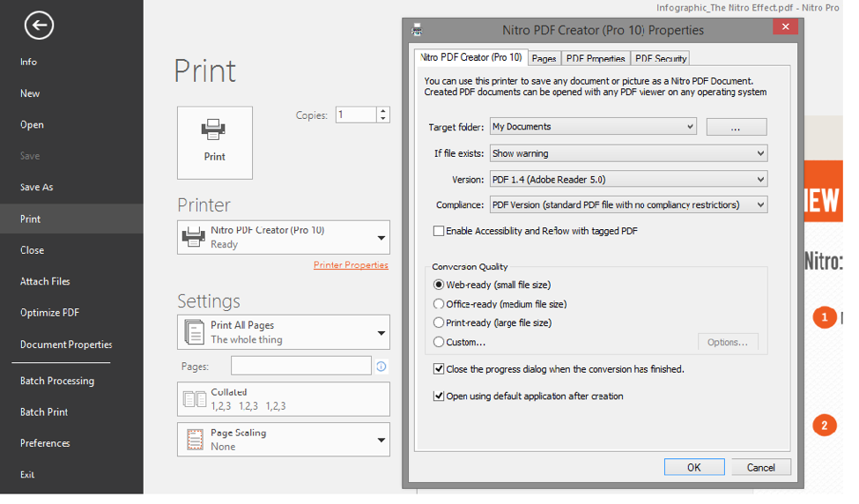Click the Copies number field
Image resolution: width=859 pixels, height=504 pixels.
pyautogui.click(x=356, y=115)
